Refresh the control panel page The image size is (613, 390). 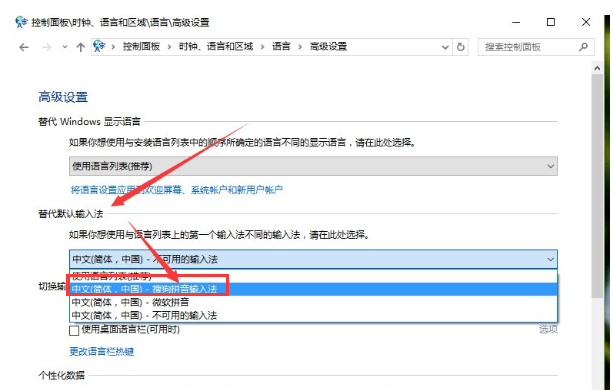click(x=461, y=47)
